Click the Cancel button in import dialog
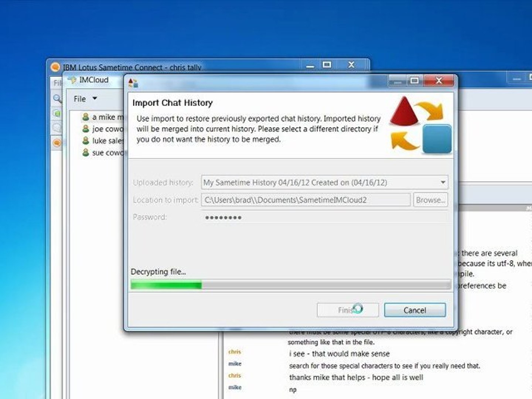Viewport: 532px width, 399px height. click(415, 310)
